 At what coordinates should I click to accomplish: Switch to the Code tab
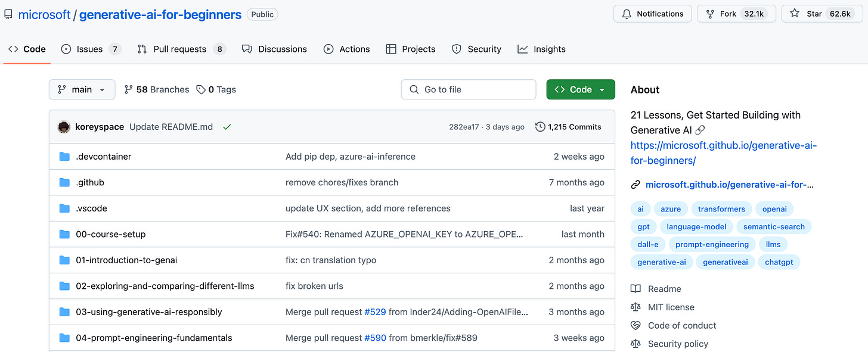click(x=27, y=49)
